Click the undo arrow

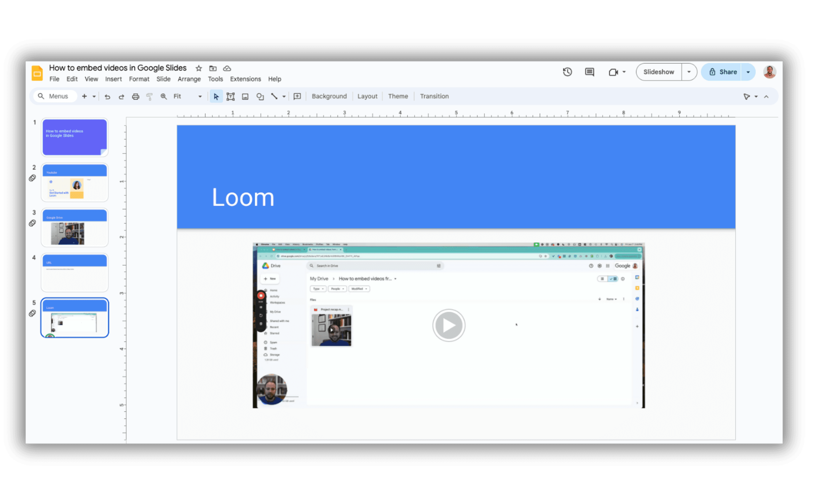107,97
